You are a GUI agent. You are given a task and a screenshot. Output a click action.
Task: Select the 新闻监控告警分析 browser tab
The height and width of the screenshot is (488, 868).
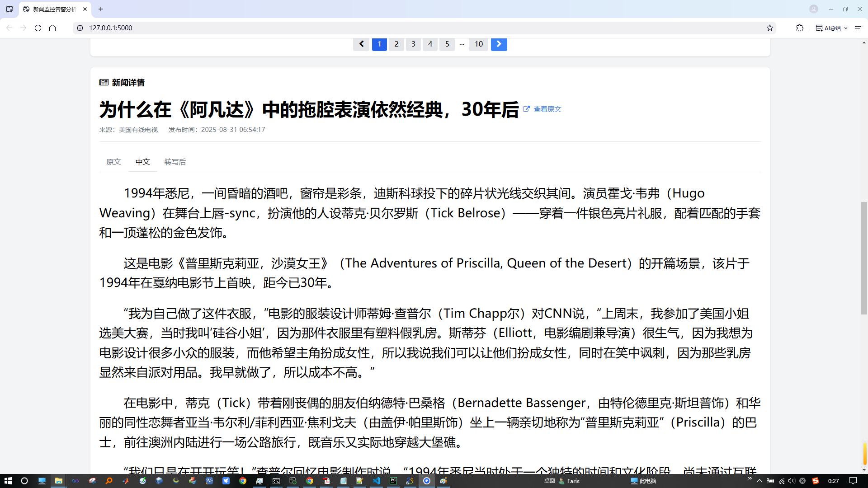(55, 9)
